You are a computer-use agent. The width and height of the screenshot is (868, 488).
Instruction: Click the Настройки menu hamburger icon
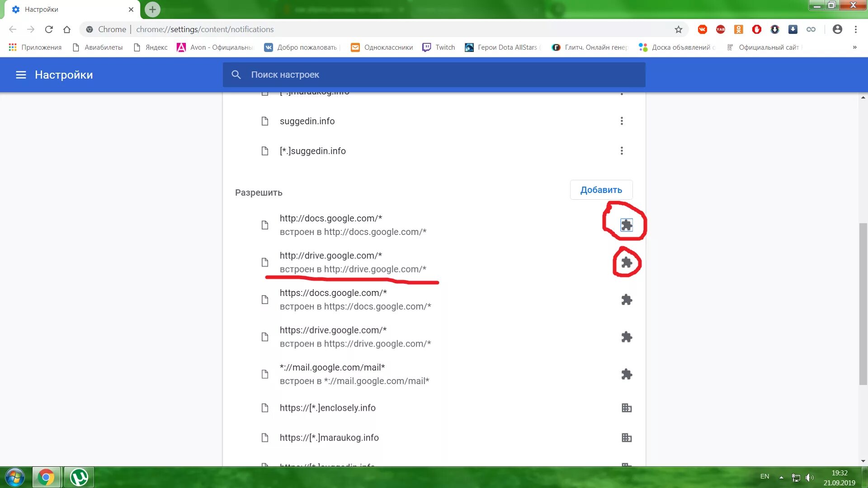(x=20, y=74)
